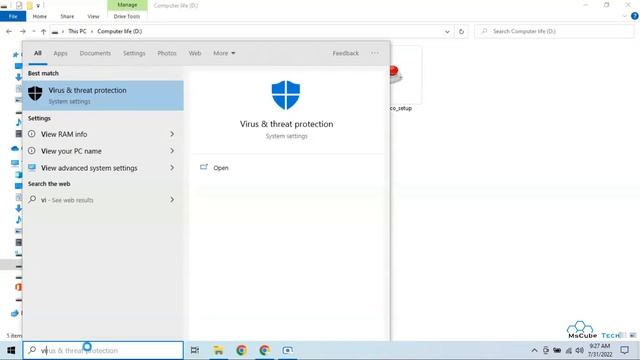Click the battery icon in system tray
Image resolution: width=640 pixels, height=360 pixels.
(x=557, y=350)
